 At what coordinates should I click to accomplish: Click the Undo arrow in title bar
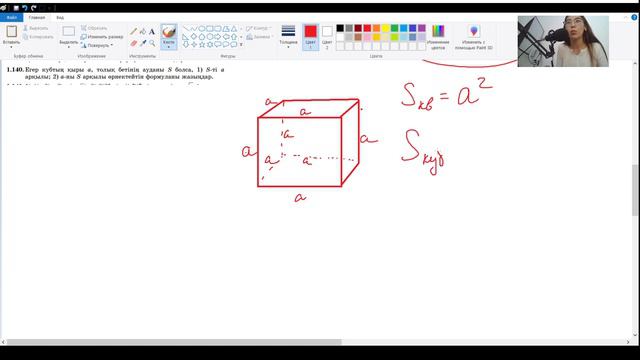(x=24, y=8)
